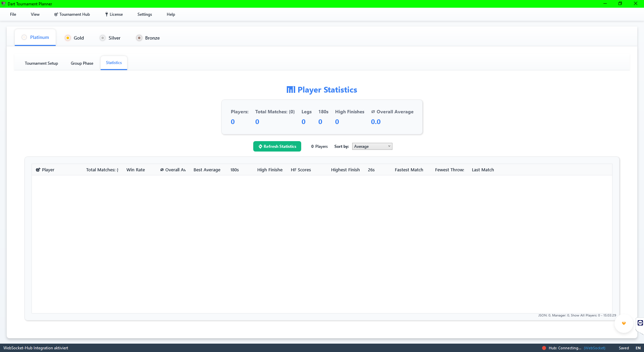The width and height of the screenshot is (644, 352).
Task: Click the Fewest Throws column header
Action: point(449,170)
